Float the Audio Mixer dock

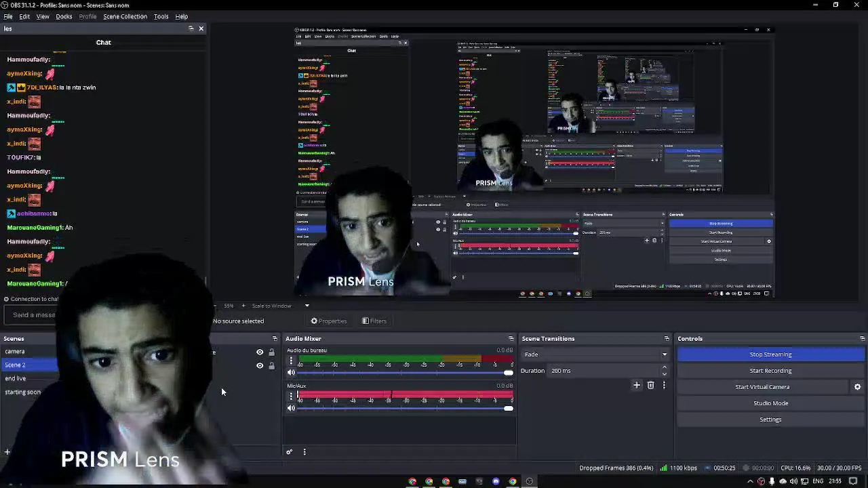511,339
